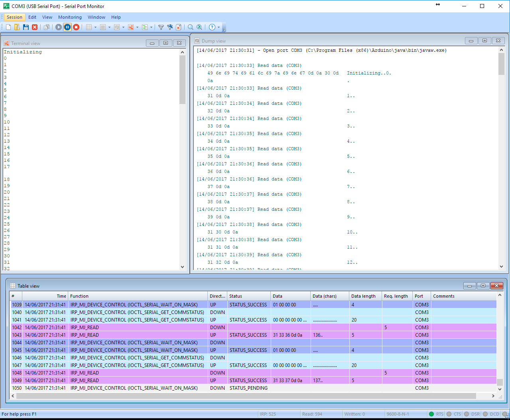Click the Table view horizontal scrollbar

[x=246, y=396]
